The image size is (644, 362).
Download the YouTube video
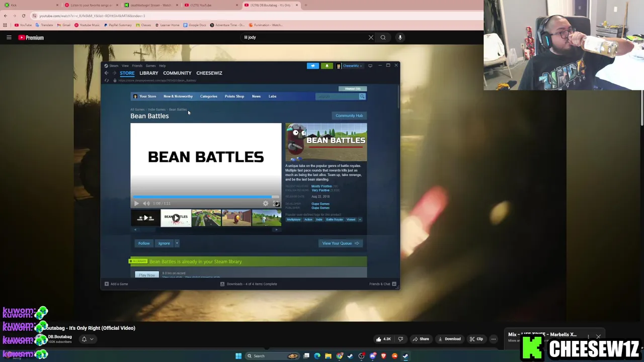(449, 339)
